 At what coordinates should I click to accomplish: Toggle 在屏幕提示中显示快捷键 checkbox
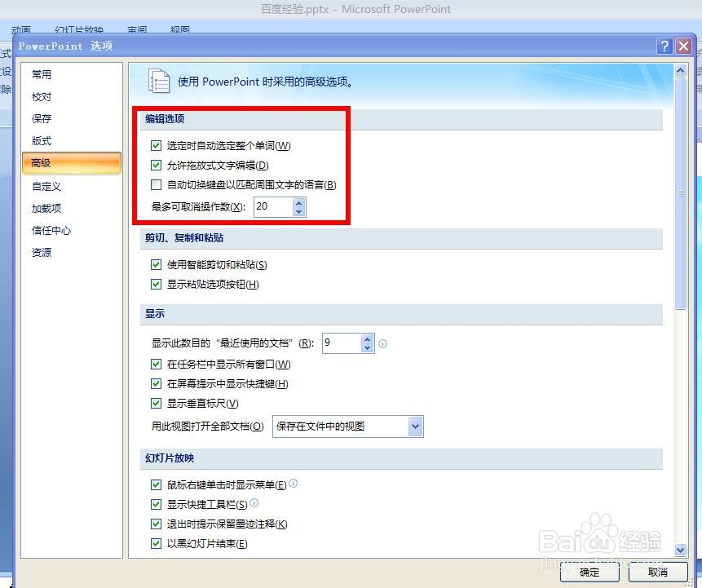(x=156, y=384)
